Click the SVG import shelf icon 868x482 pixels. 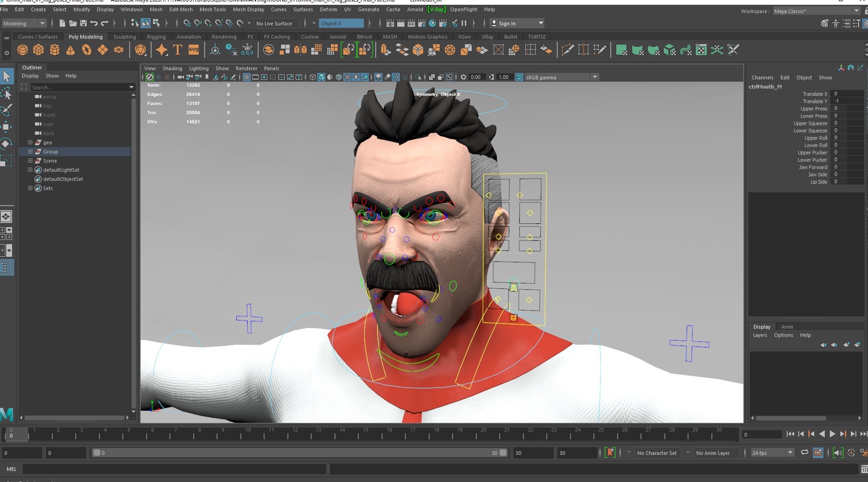coord(193,50)
